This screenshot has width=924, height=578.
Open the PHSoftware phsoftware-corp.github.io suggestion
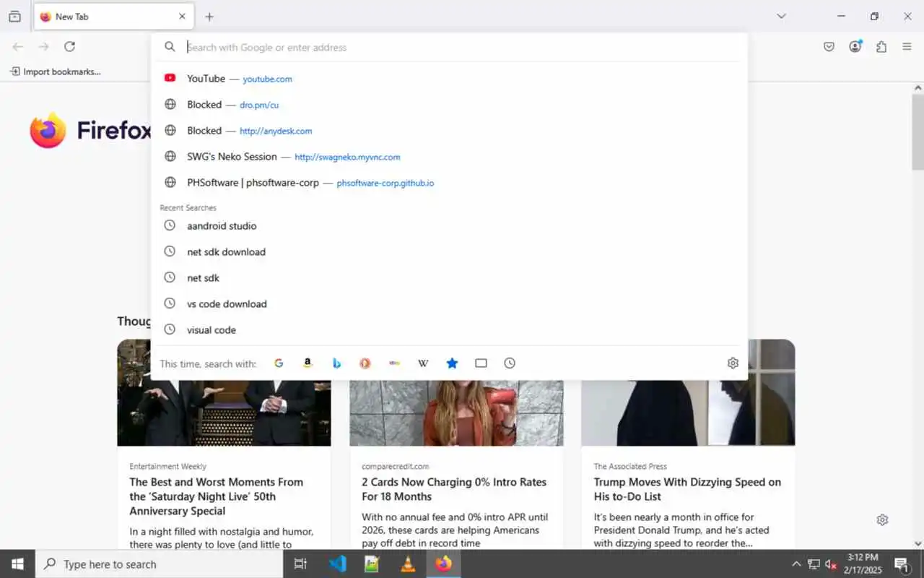(x=449, y=183)
